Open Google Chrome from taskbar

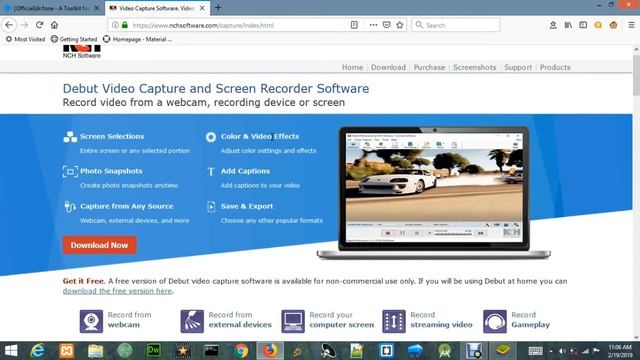tap(241, 351)
